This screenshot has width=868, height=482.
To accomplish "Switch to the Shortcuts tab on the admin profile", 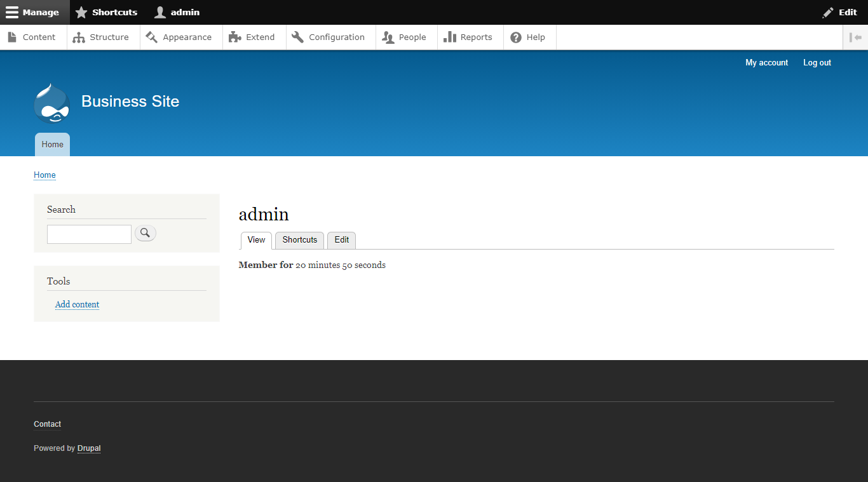I will (299, 240).
